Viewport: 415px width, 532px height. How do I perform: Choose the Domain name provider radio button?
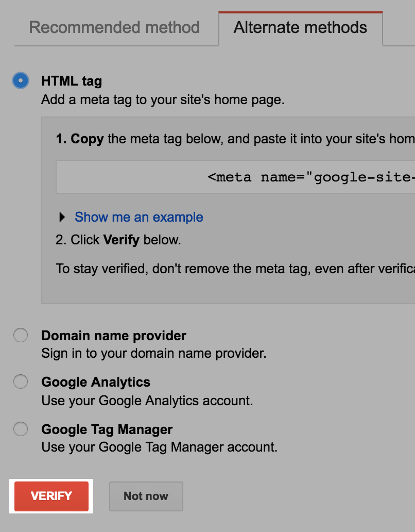click(x=21, y=335)
